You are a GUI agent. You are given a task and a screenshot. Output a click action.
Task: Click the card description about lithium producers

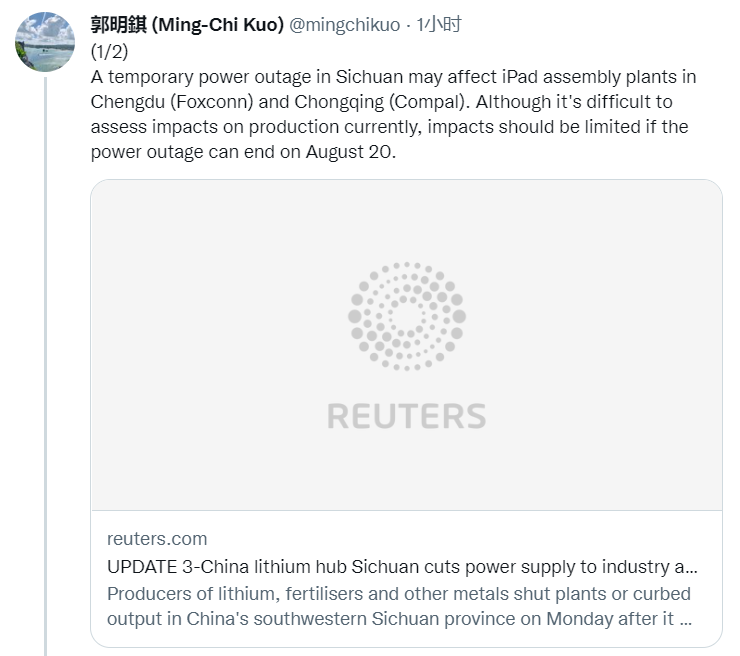pos(398,605)
